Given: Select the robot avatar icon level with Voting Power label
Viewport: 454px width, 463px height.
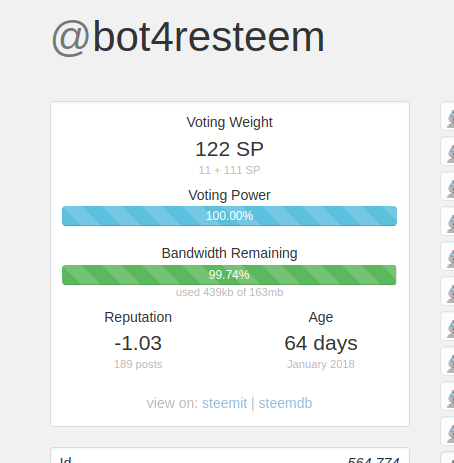Looking at the screenshot, I should point(450,189).
